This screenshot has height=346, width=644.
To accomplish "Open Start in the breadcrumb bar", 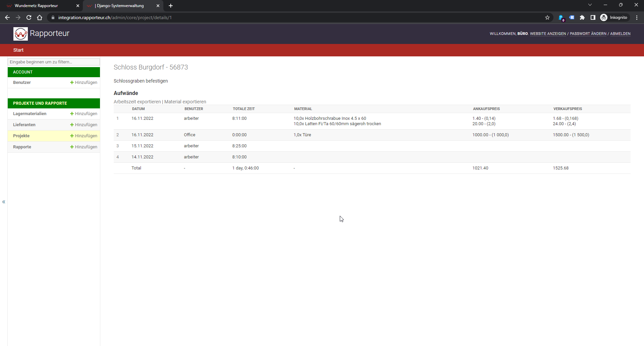I will coord(18,50).
